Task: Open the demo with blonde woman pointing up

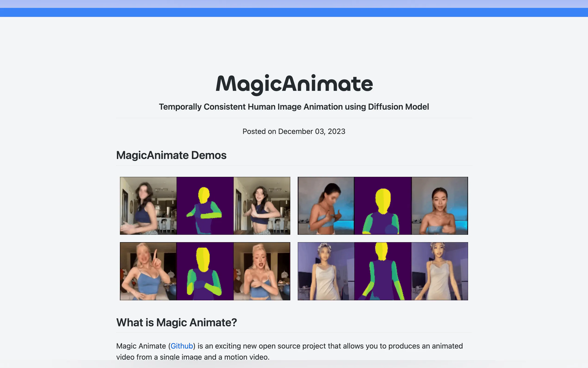Action: coord(205,271)
